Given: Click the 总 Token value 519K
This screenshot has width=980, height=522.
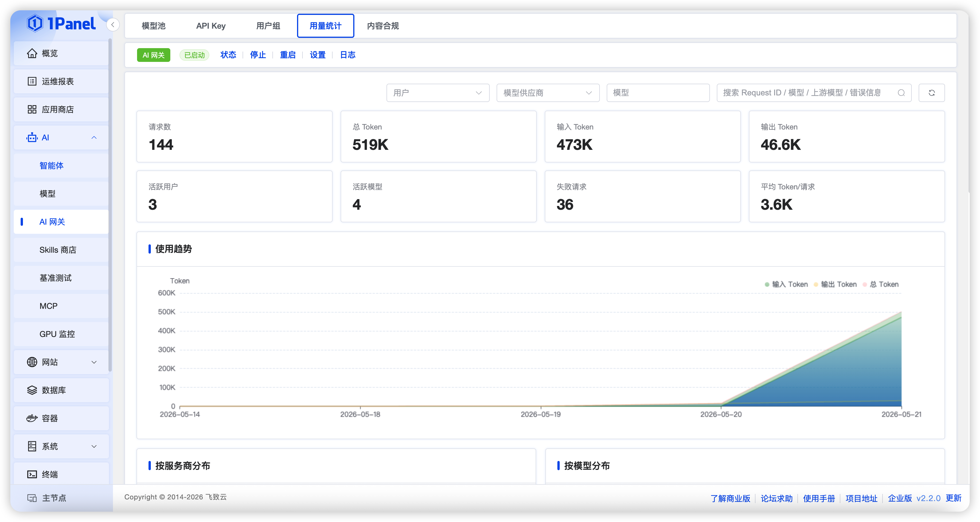Looking at the screenshot, I should [x=370, y=144].
